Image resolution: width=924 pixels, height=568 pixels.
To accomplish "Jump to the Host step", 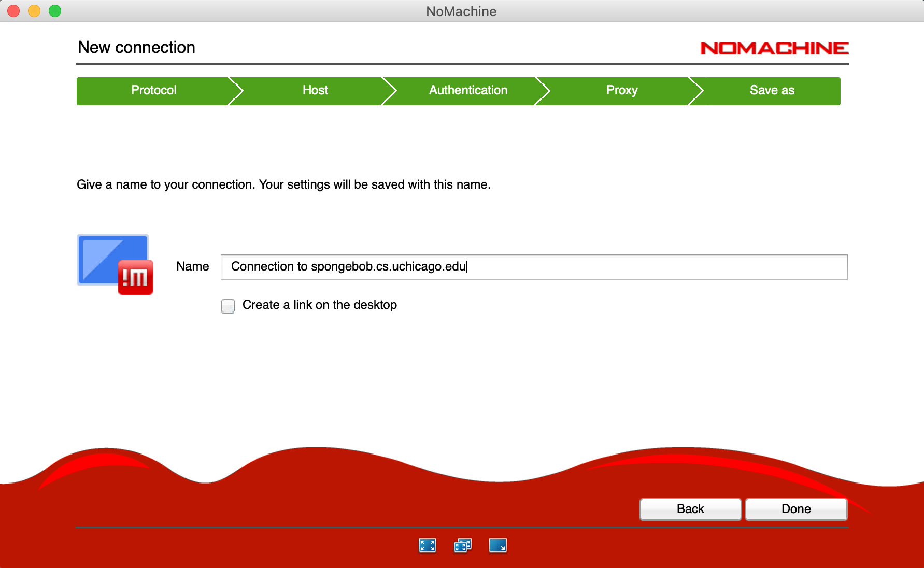I will click(x=315, y=91).
